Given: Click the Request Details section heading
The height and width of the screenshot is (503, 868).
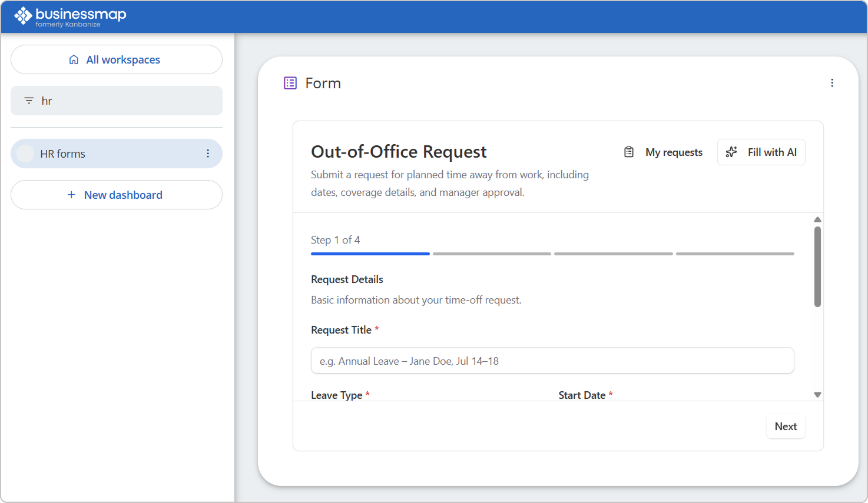Looking at the screenshot, I should point(347,279).
